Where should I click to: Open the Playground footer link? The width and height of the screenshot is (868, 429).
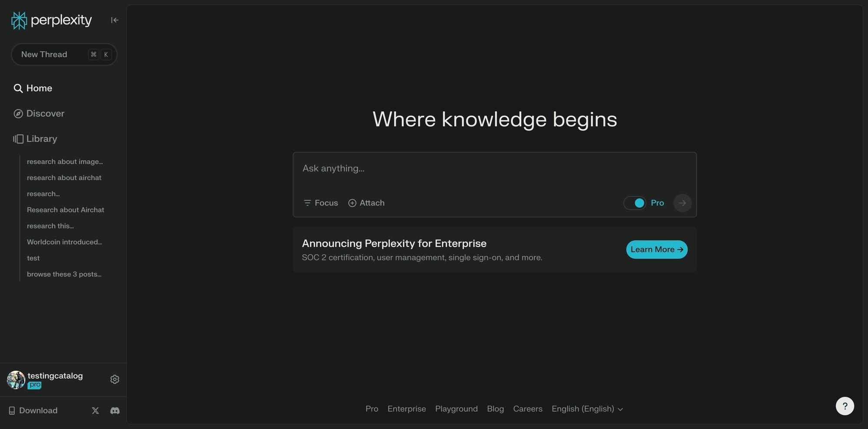point(456,409)
